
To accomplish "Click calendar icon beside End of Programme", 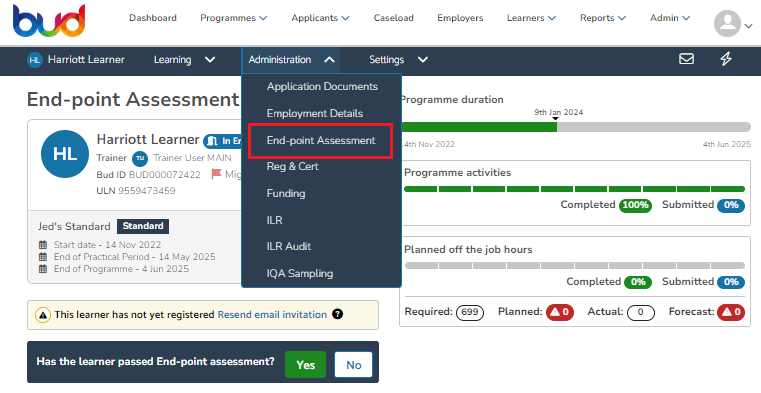I will [x=43, y=269].
